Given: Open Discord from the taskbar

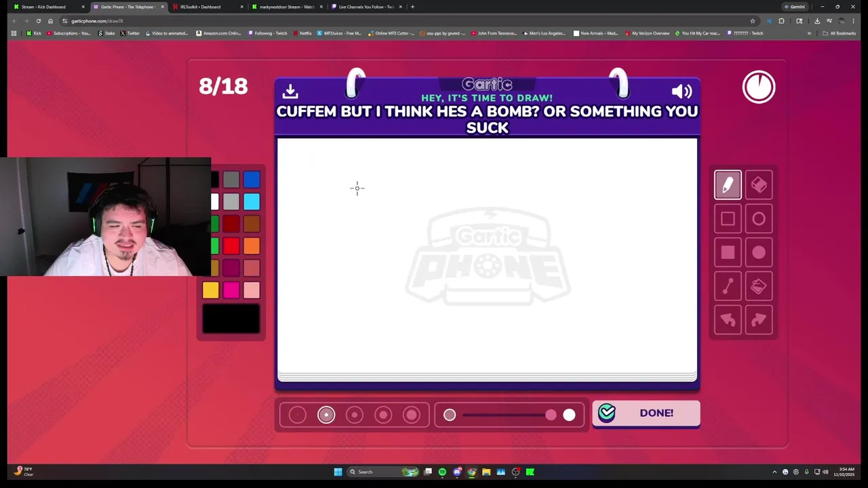Looking at the screenshot, I should [457, 472].
